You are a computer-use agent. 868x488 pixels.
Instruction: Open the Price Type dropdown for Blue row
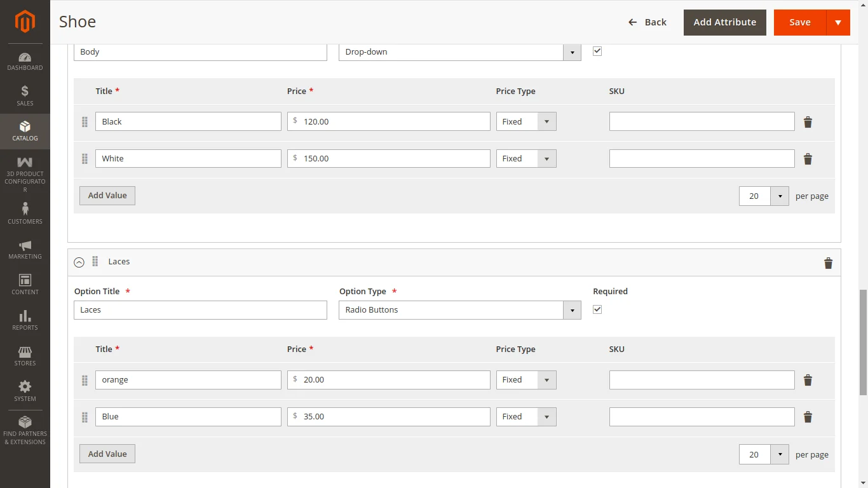[x=546, y=416]
